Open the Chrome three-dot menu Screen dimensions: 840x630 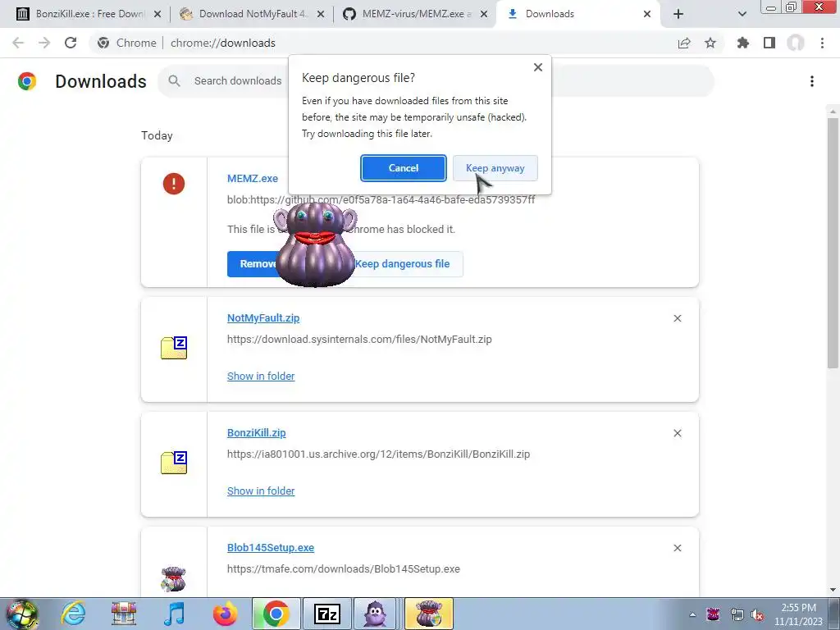(x=822, y=43)
